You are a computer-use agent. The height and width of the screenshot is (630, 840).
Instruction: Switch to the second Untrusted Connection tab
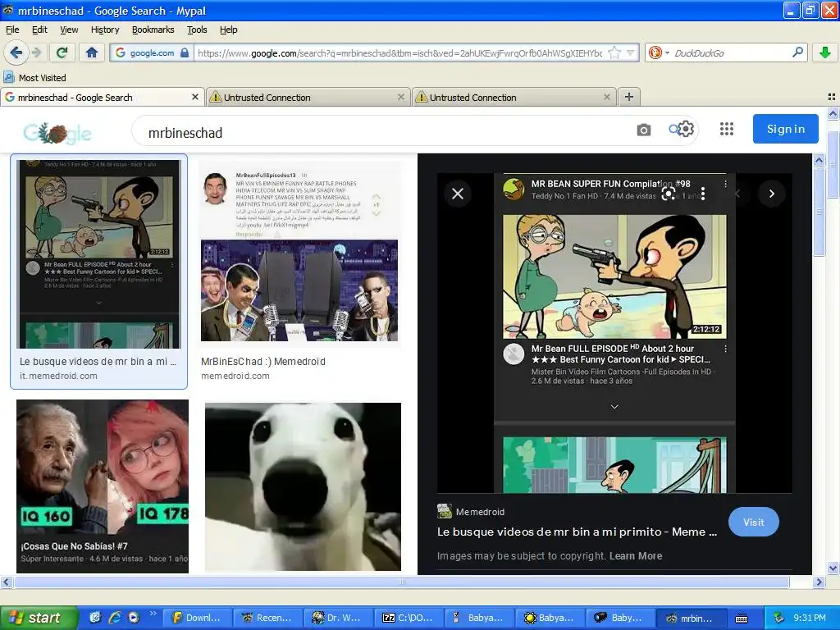(514, 98)
